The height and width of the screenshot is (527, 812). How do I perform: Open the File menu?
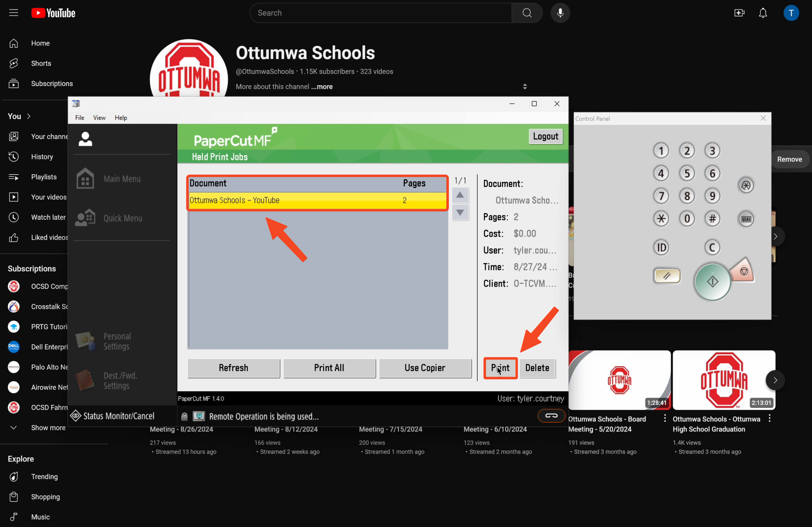(x=80, y=118)
